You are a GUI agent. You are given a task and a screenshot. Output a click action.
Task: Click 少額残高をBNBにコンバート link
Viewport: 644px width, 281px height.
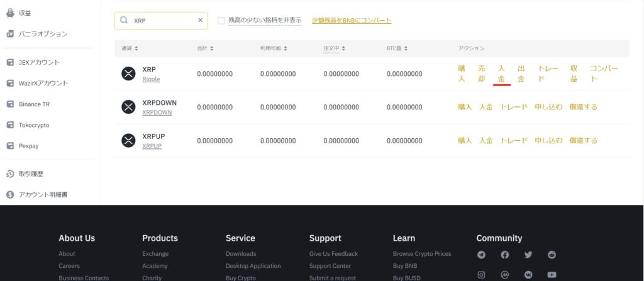[x=352, y=20]
